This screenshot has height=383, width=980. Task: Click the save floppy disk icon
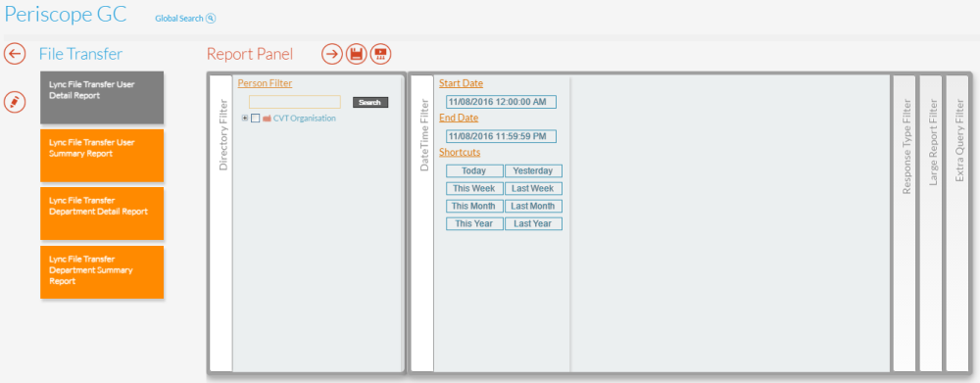tap(357, 54)
